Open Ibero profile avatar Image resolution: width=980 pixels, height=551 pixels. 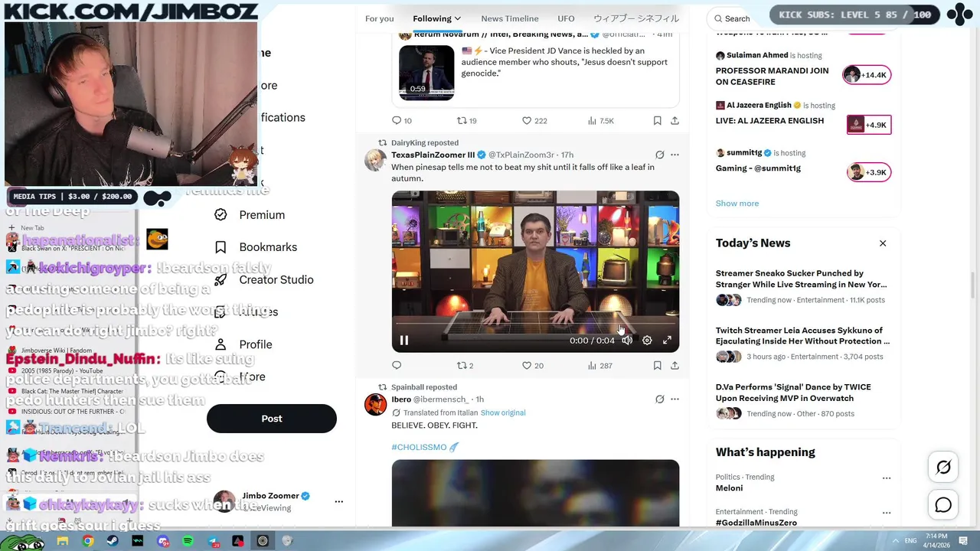[x=375, y=404]
